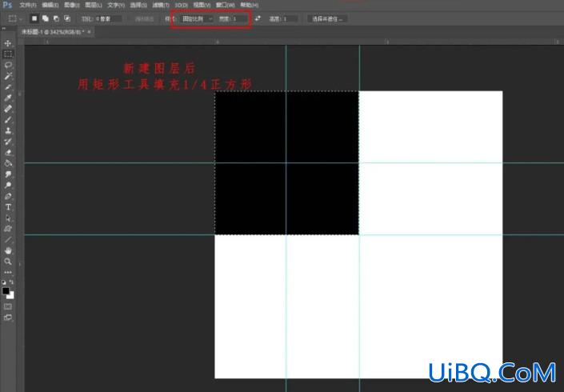The image size is (564, 392).
Task: Open the style dropdown showing 固定比例
Action: point(198,18)
